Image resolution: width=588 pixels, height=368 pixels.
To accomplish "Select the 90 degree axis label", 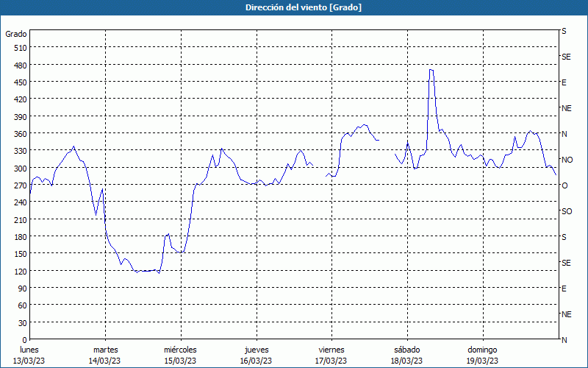I will tap(23, 289).
